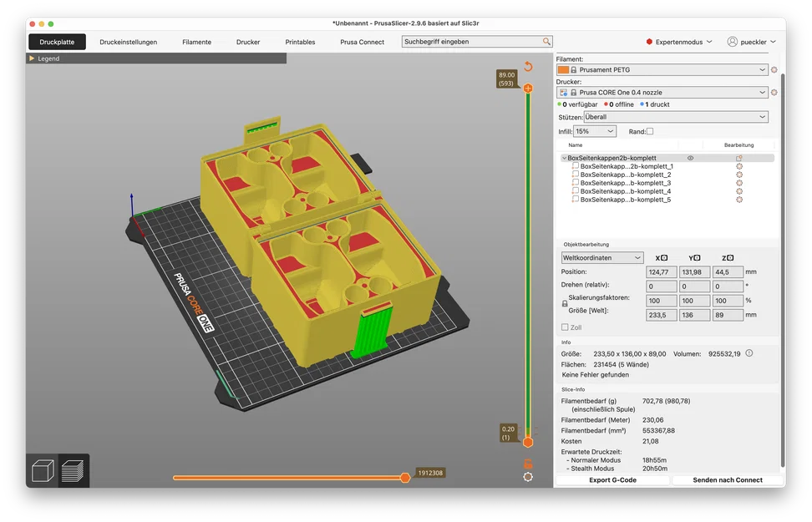Screen dimensions: 812x522
Task: Switch to Druckeinstellungen tab
Action: pos(129,42)
